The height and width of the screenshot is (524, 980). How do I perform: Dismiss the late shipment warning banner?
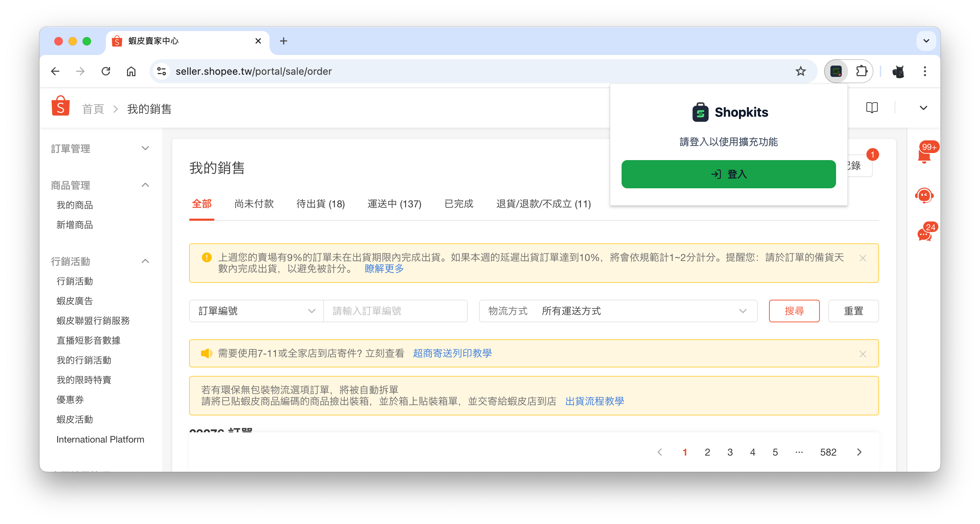pyautogui.click(x=863, y=258)
